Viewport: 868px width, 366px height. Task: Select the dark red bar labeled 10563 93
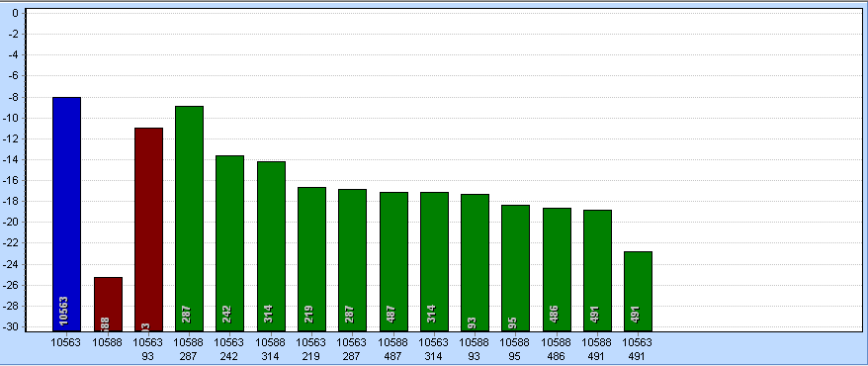[149, 229]
